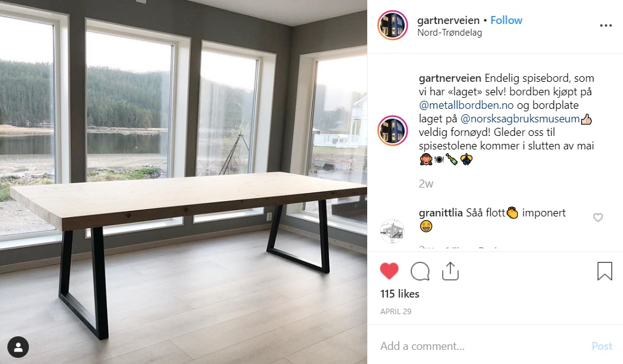Share the post via share arrow icon
623x364 pixels.
click(x=450, y=271)
